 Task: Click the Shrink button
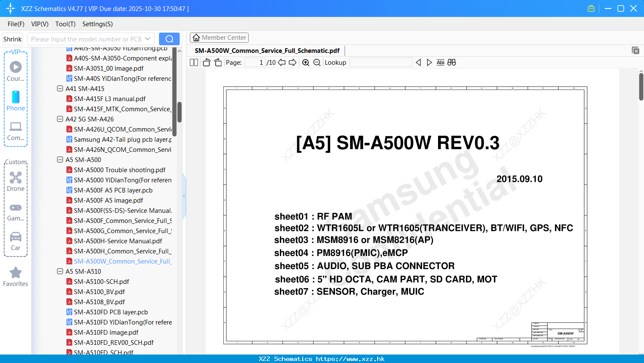coord(13,39)
